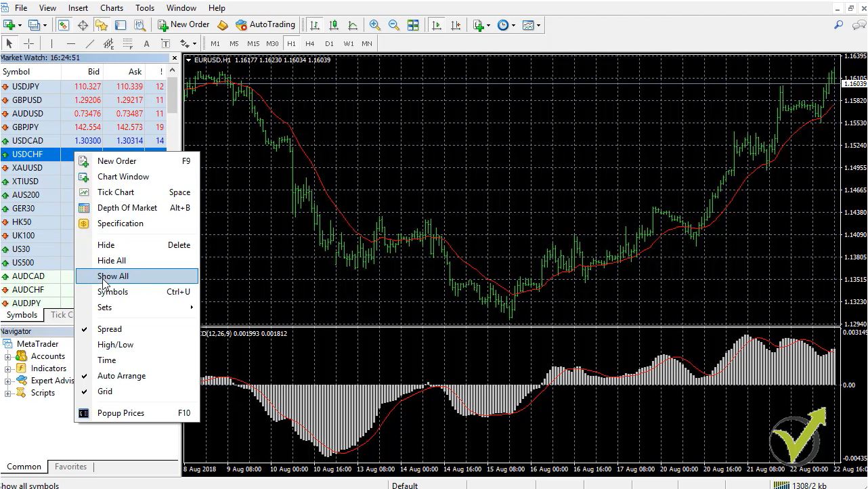Click the New Order toolbar button
This screenshot has width=868, height=489.
pos(183,25)
